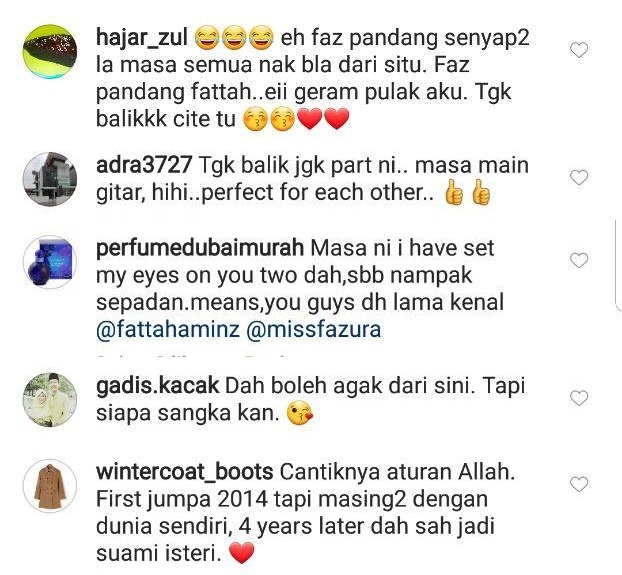
Task: Go to the gadis.kacak username profile
Action: tap(157, 385)
